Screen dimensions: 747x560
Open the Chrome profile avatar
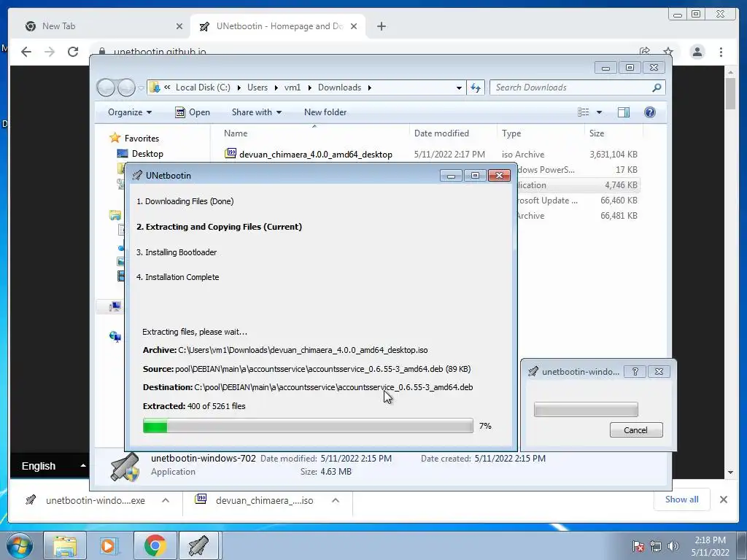click(x=697, y=52)
